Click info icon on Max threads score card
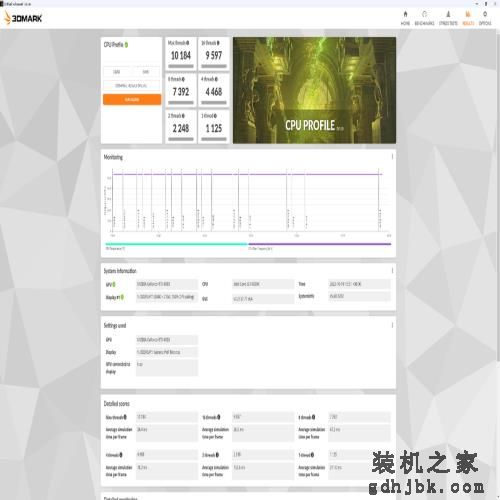 [x=188, y=43]
